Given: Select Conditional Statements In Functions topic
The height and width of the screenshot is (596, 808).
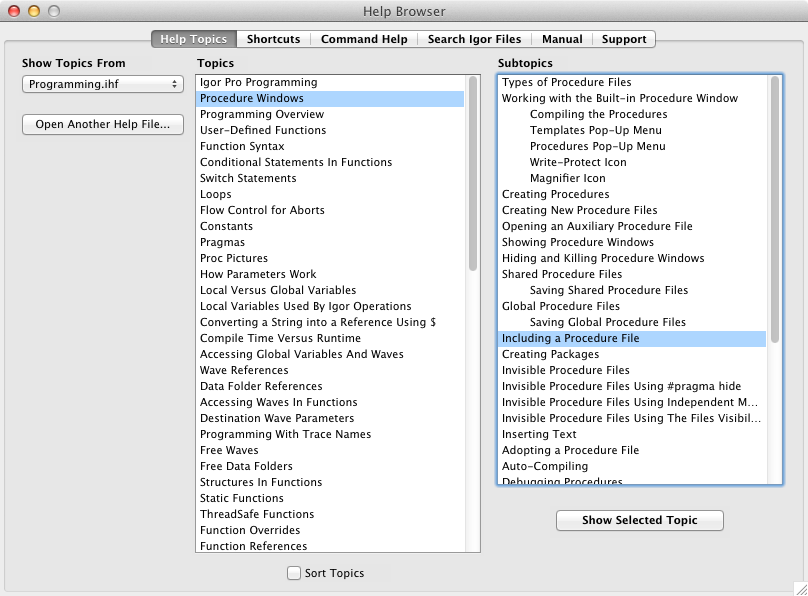Looking at the screenshot, I should [x=330, y=162].
